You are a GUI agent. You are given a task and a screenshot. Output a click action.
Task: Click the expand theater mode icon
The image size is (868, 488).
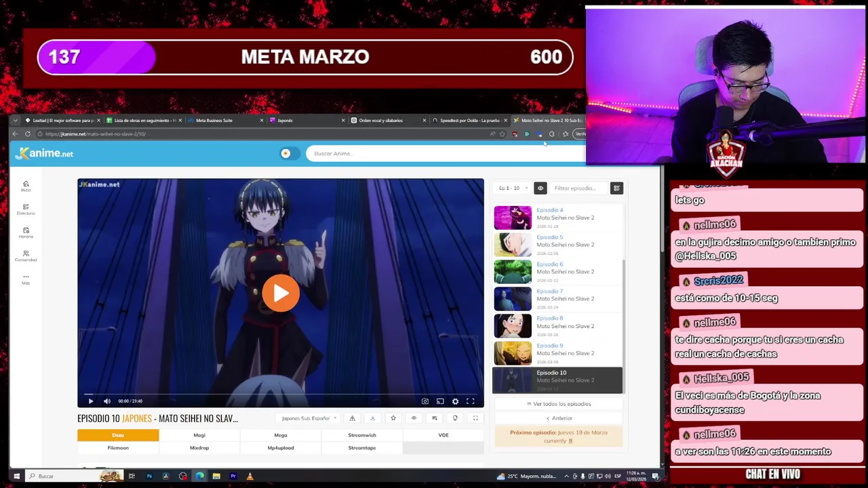click(475, 418)
